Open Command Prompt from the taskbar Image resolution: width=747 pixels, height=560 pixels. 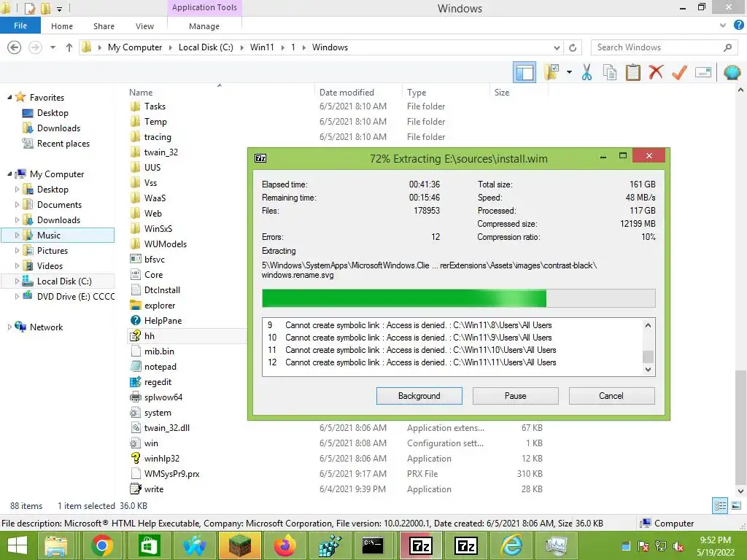click(x=373, y=545)
